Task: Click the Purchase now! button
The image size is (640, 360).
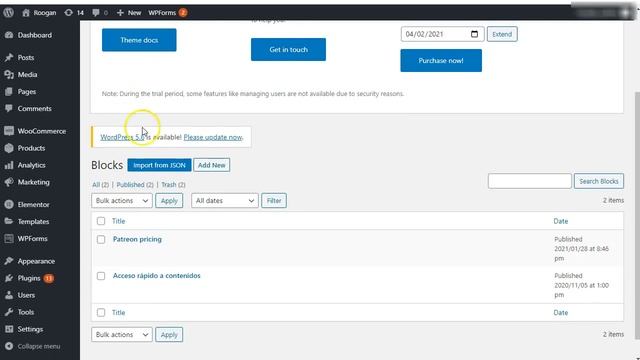Action: (x=441, y=60)
